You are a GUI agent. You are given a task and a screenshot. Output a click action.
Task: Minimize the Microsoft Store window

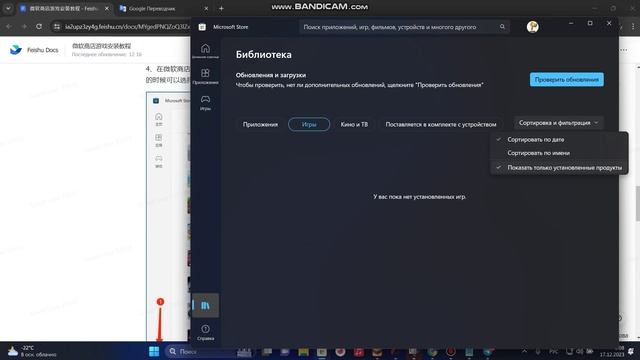(x=571, y=23)
